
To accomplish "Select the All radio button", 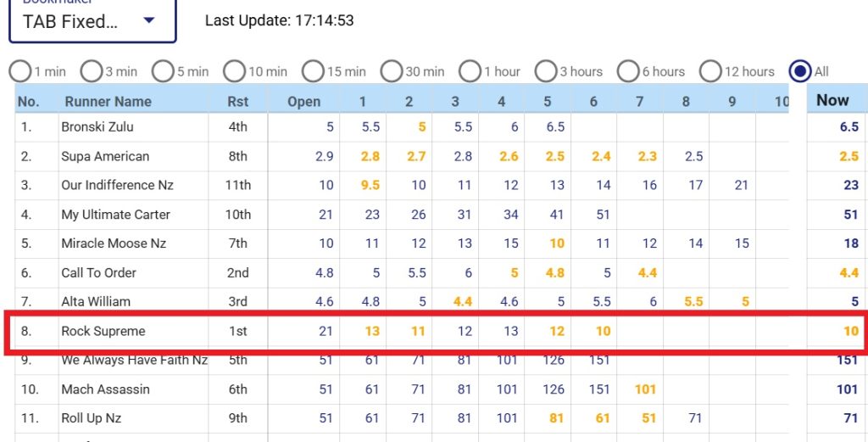I will tap(799, 71).
